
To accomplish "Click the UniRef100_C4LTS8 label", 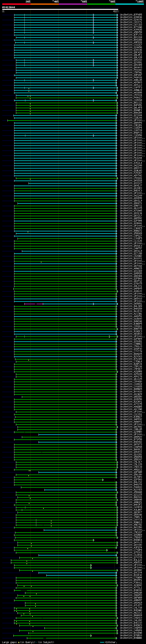I will click(x=131, y=608).
